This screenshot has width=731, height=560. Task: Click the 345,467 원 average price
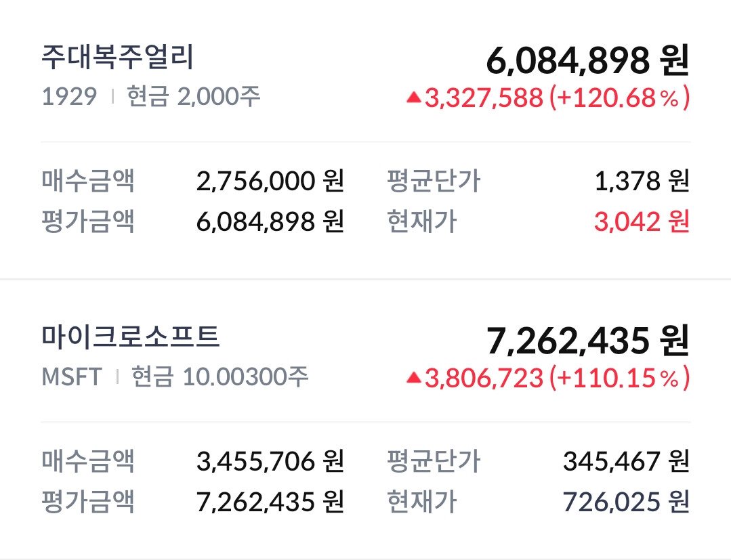626,462
